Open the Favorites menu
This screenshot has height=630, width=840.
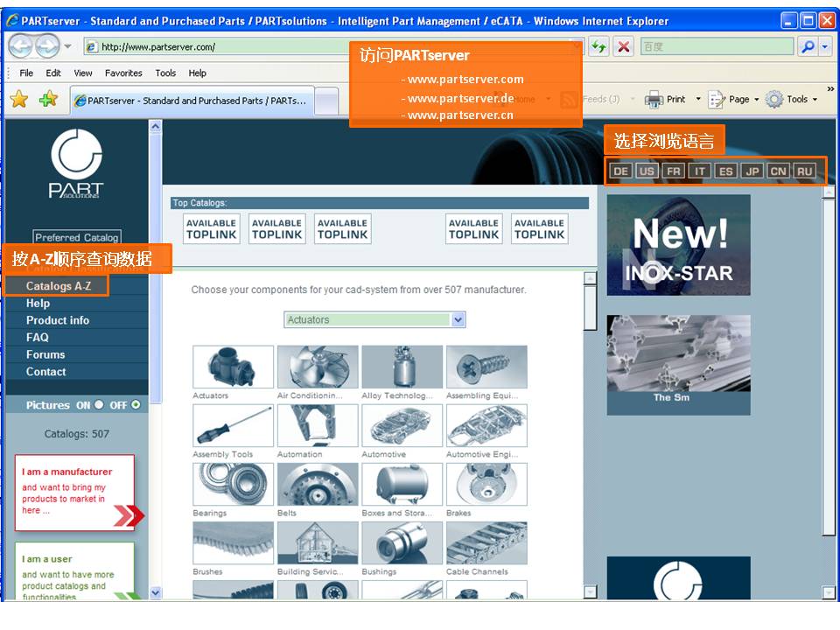pyautogui.click(x=123, y=73)
